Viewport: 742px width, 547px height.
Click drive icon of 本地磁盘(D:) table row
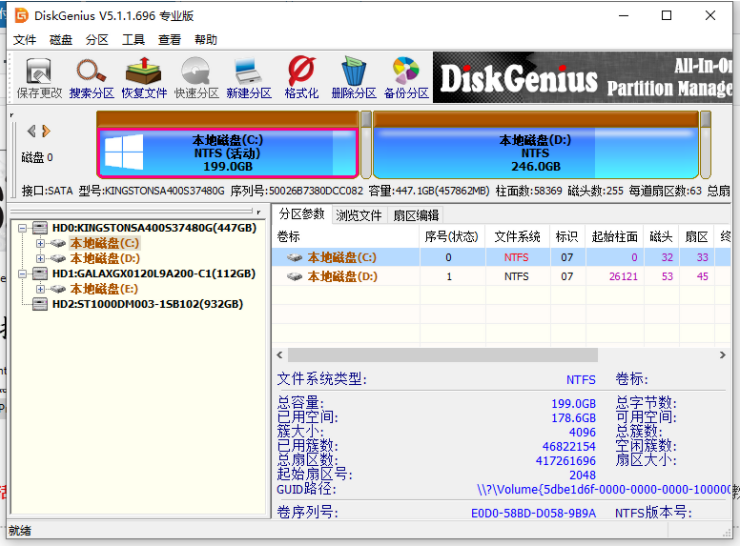point(294,276)
